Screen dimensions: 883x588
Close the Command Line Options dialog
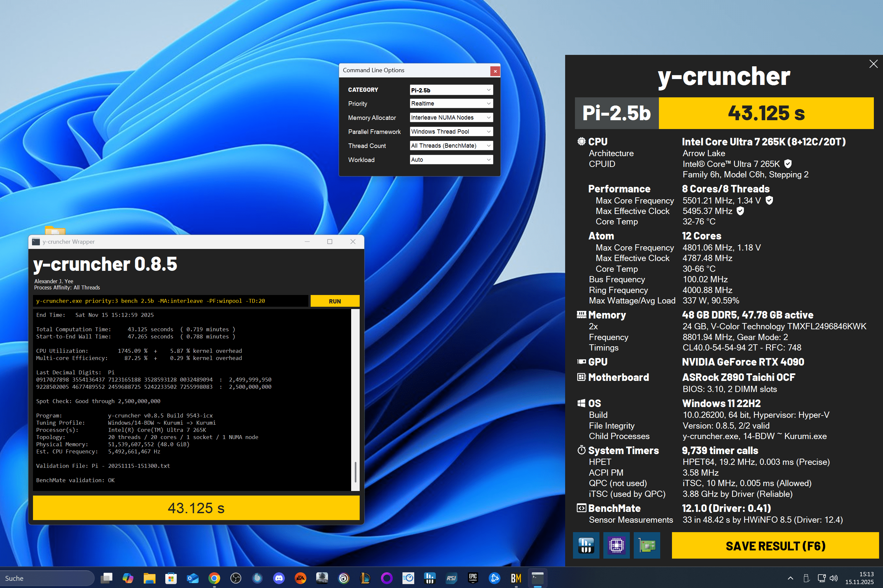pos(495,71)
